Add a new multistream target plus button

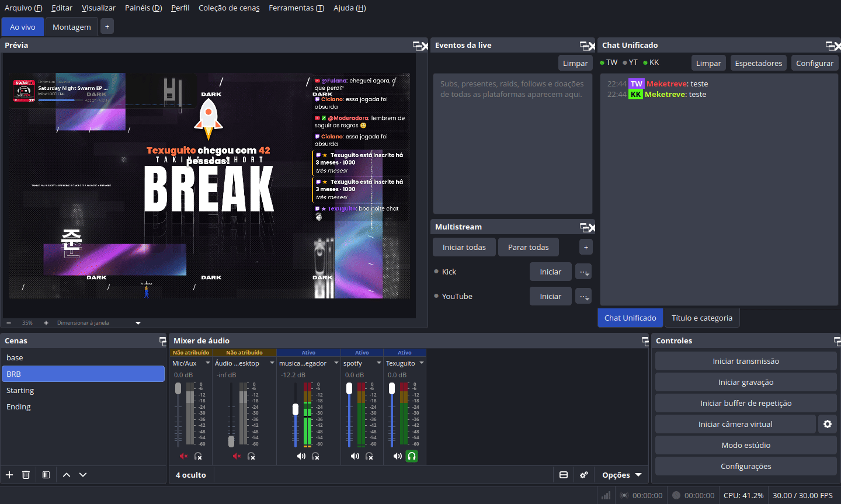(586, 247)
